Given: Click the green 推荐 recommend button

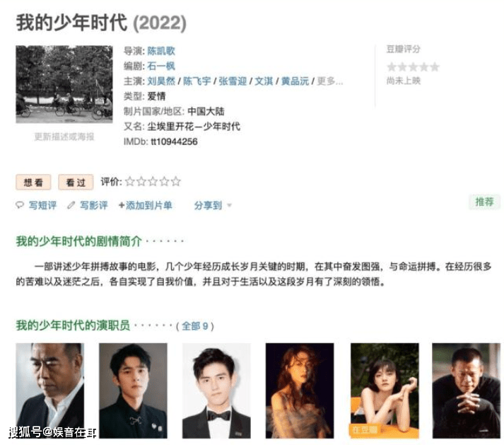Looking at the screenshot, I should pyautogui.click(x=485, y=202).
